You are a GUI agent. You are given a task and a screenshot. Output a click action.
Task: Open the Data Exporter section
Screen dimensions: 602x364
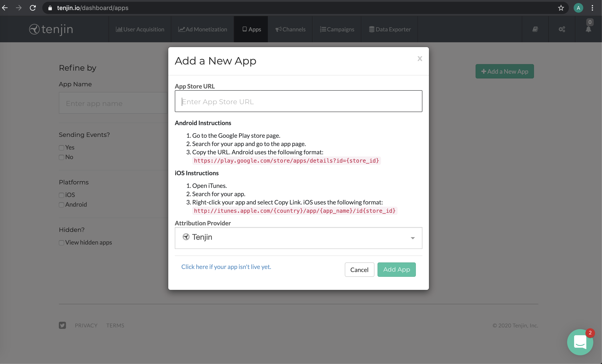(x=389, y=29)
